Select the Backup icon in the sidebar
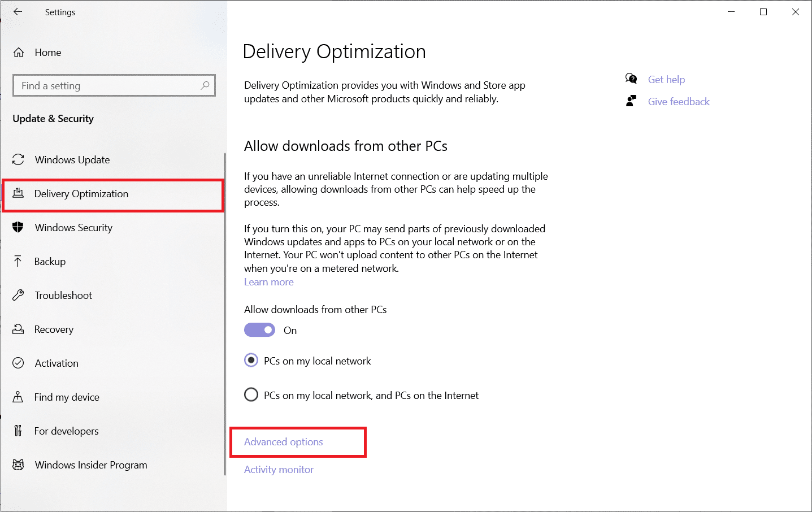 [18, 261]
